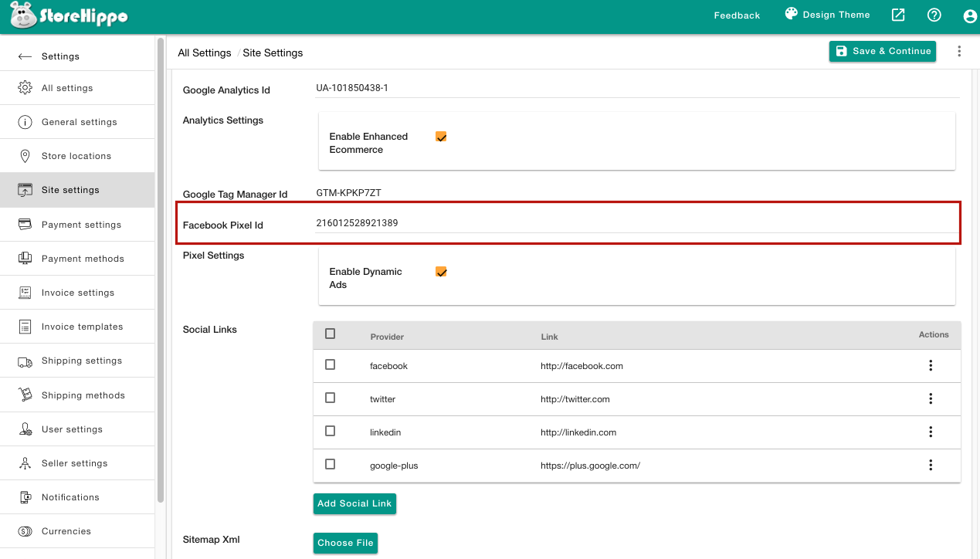Click the Site Settings breadcrumb text
The height and width of the screenshot is (559, 980).
click(x=273, y=53)
